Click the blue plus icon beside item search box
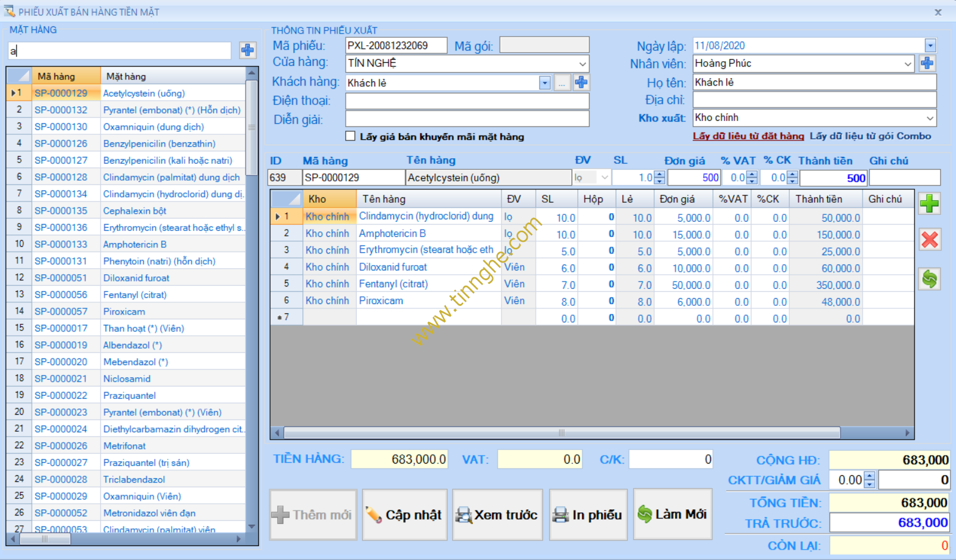The image size is (956, 560). click(247, 50)
